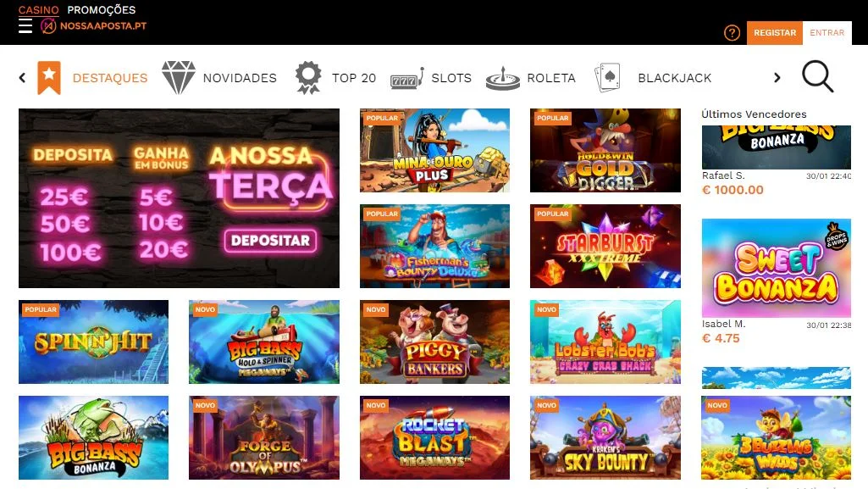
Task: Select the Slots machine icon
Action: pos(406,79)
